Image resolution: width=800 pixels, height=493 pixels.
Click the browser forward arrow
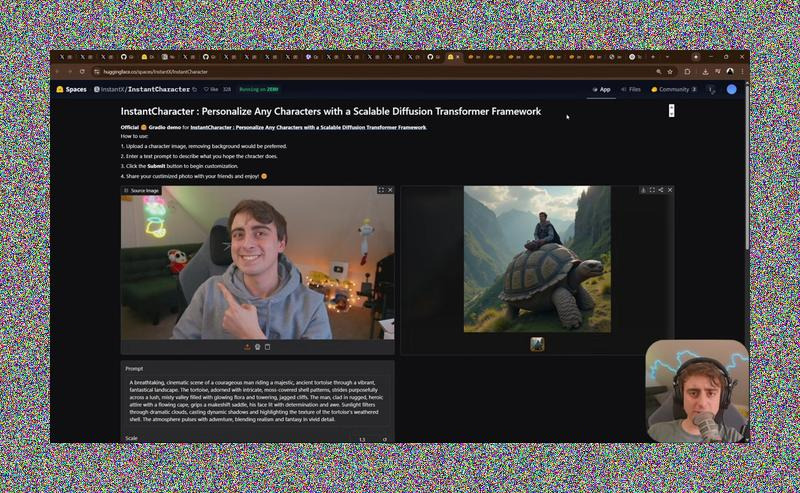(69, 72)
